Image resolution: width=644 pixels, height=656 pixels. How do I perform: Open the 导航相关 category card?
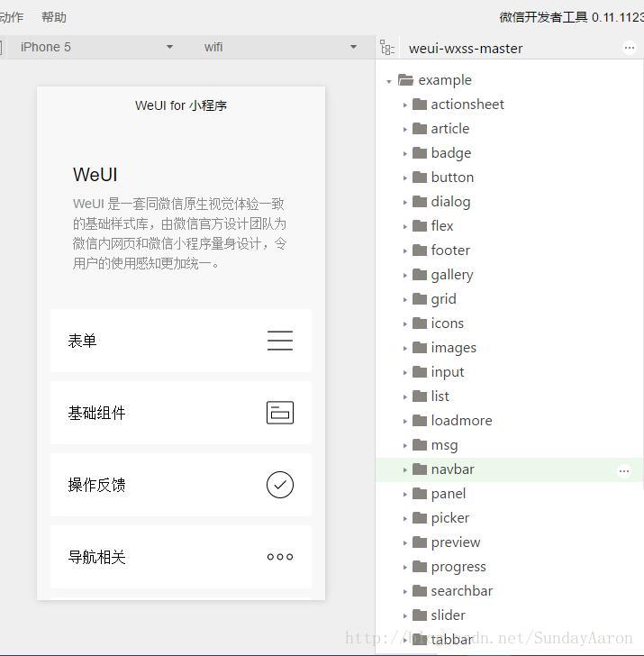click(181, 557)
